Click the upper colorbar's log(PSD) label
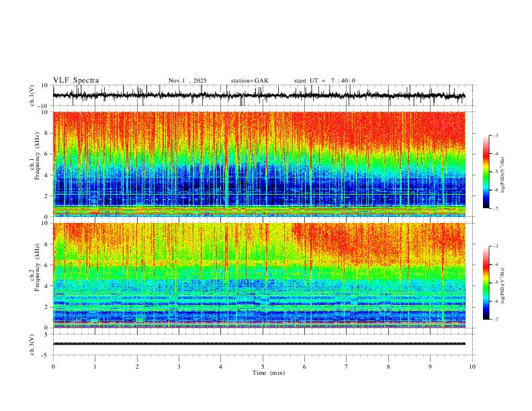Viewport: 532px width, 411px height. tap(503, 175)
